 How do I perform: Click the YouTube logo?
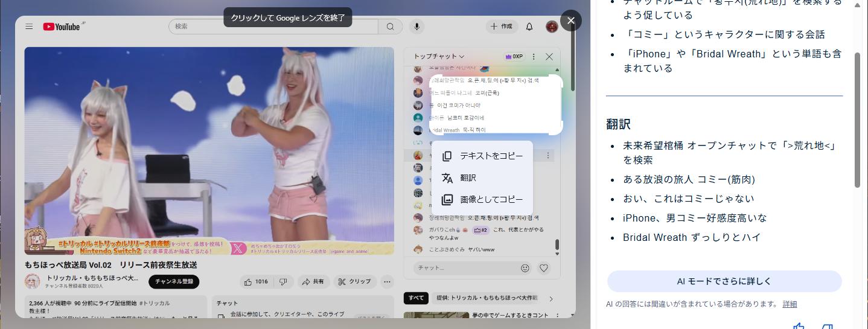62,27
